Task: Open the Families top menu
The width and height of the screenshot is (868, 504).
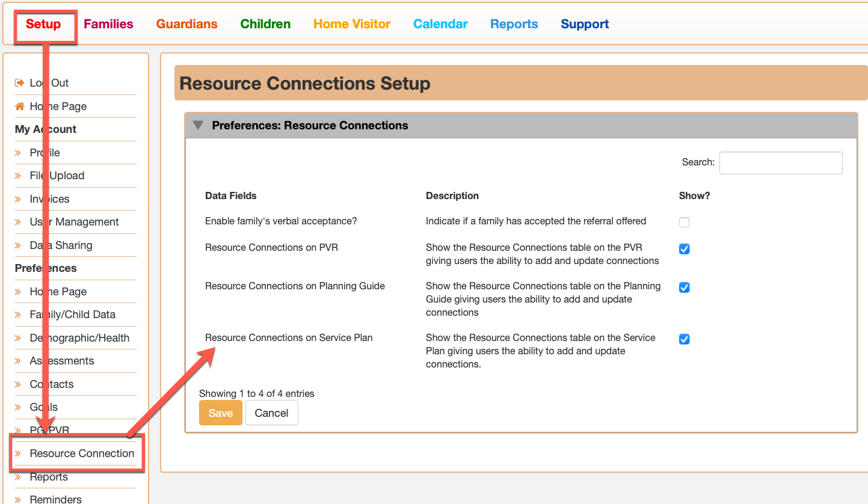Action: tap(108, 24)
